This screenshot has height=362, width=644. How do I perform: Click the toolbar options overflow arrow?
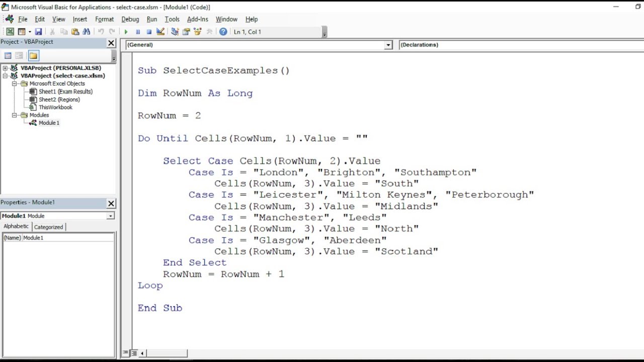point(324,33)
